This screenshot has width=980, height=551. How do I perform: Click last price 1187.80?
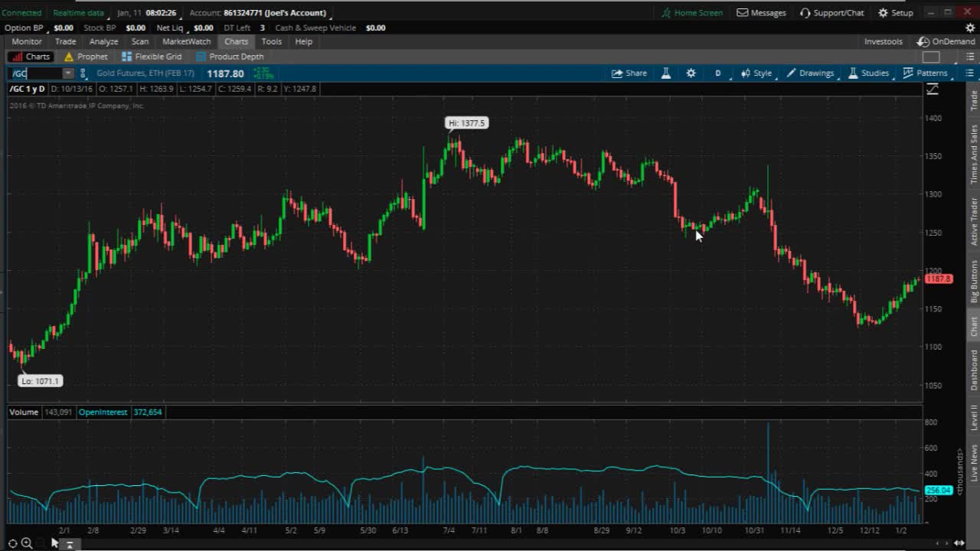tap(225, 73)
